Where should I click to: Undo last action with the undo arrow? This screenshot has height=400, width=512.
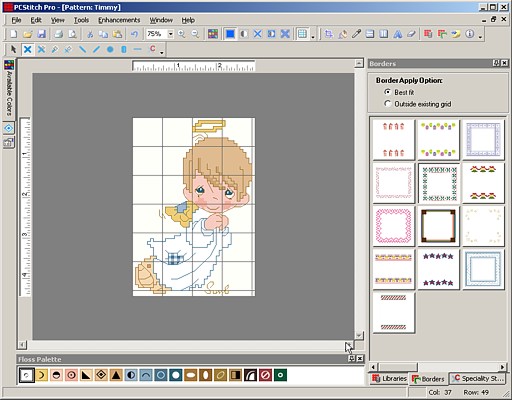pyautogui.click(x=134, y=34)
